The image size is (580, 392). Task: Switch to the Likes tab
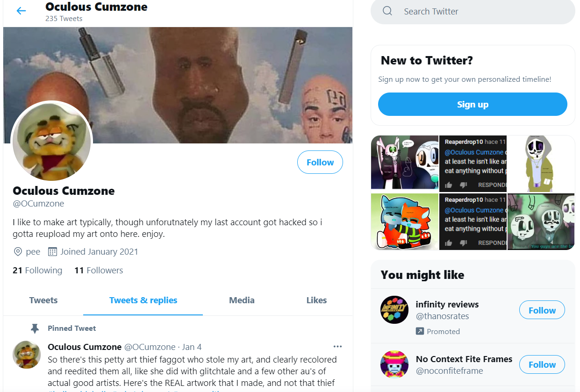316,300
